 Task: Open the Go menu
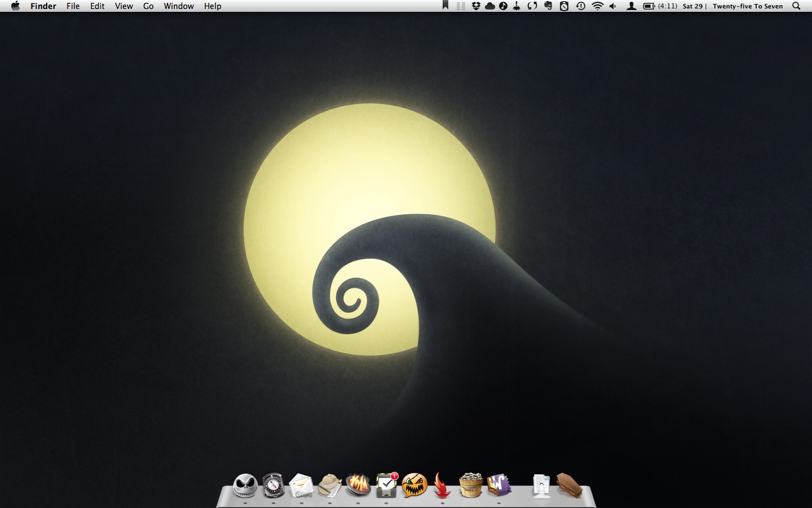click(148, 6)
